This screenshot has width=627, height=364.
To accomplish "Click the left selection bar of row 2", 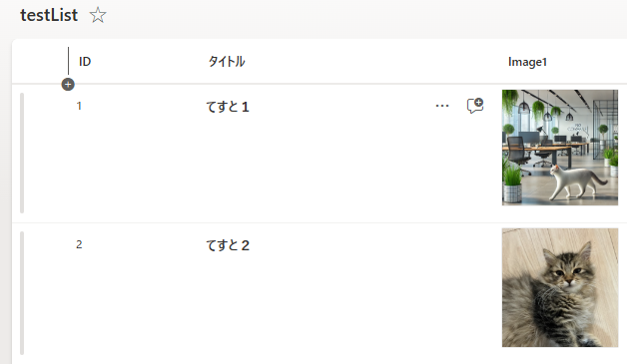I will click(22, 293).
